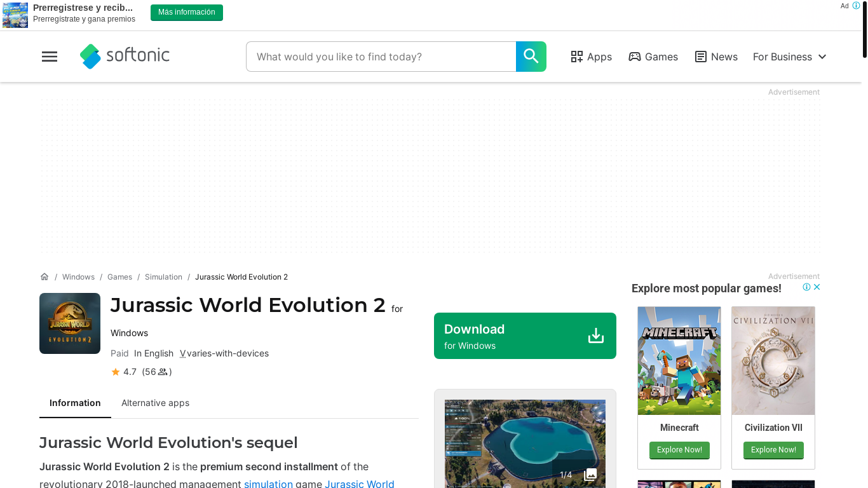
Task: Click the popular games ad info icon
Action: (806, 287)
